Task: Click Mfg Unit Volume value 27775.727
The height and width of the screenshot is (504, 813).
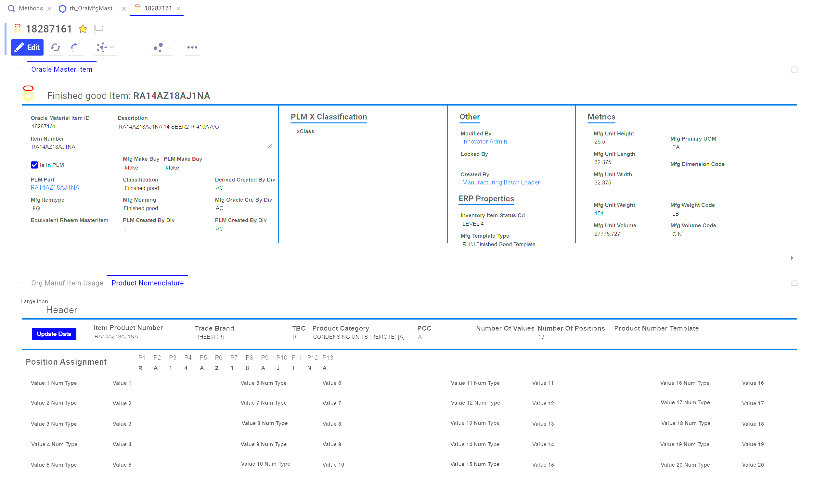Action: click(607, 234)
